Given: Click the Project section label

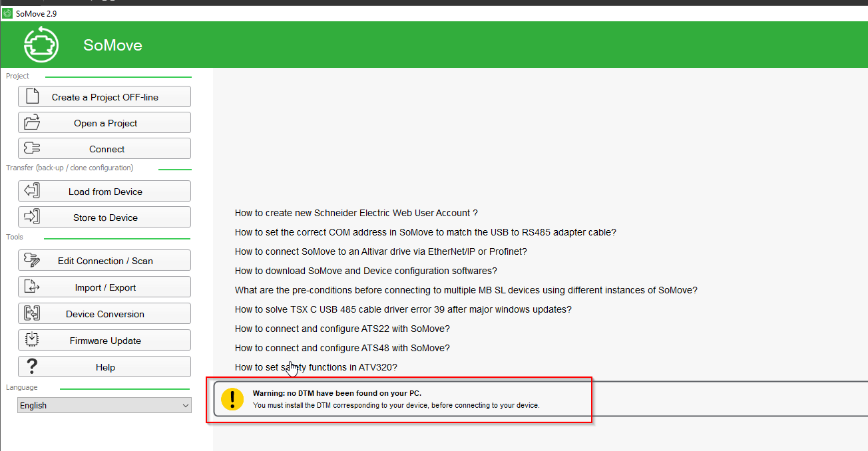Looking at the screenshot, I should point(18,76).
